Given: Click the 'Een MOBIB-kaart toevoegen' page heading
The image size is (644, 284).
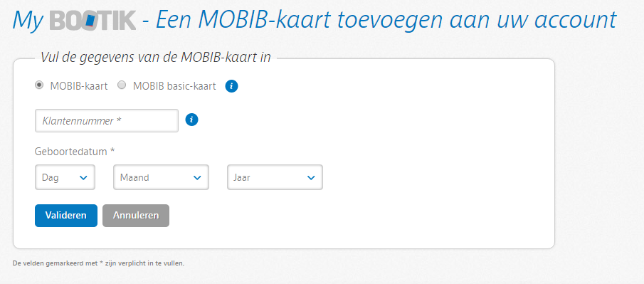Looking at the screenshot, I should pos(386,20).
